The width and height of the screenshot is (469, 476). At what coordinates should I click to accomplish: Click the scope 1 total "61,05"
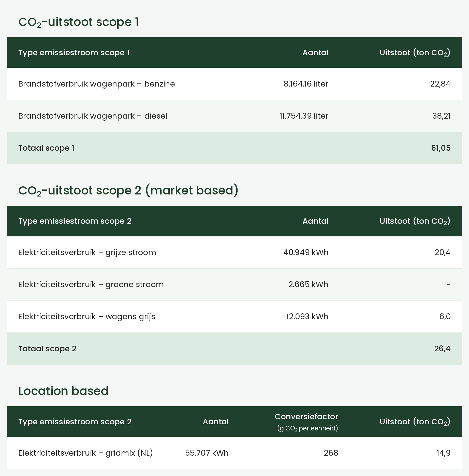[x=441, y=148]
